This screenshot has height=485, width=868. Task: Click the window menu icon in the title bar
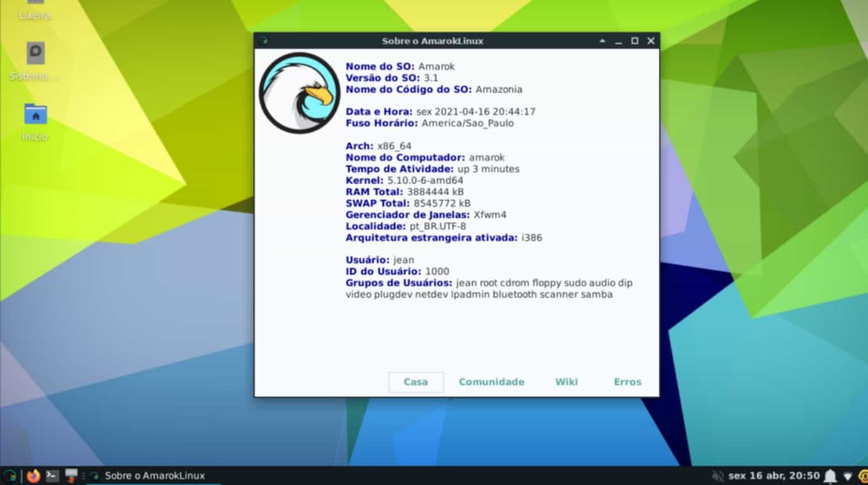[263, 41]
